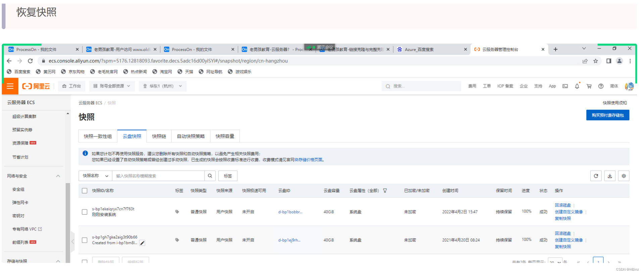644x274 pixels.
Task: Open the Aliyun hamburger menu
Action: coord(10,86)
